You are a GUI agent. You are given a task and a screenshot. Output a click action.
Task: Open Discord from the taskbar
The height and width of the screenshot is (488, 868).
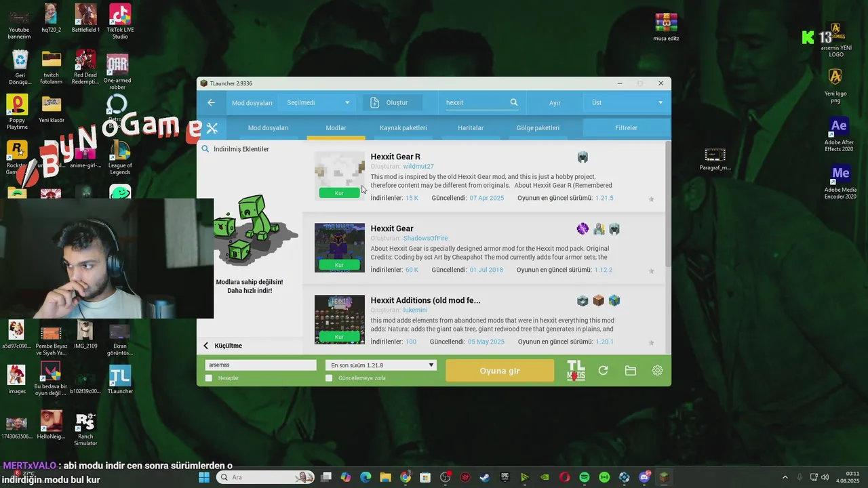(x=644, y=477)
